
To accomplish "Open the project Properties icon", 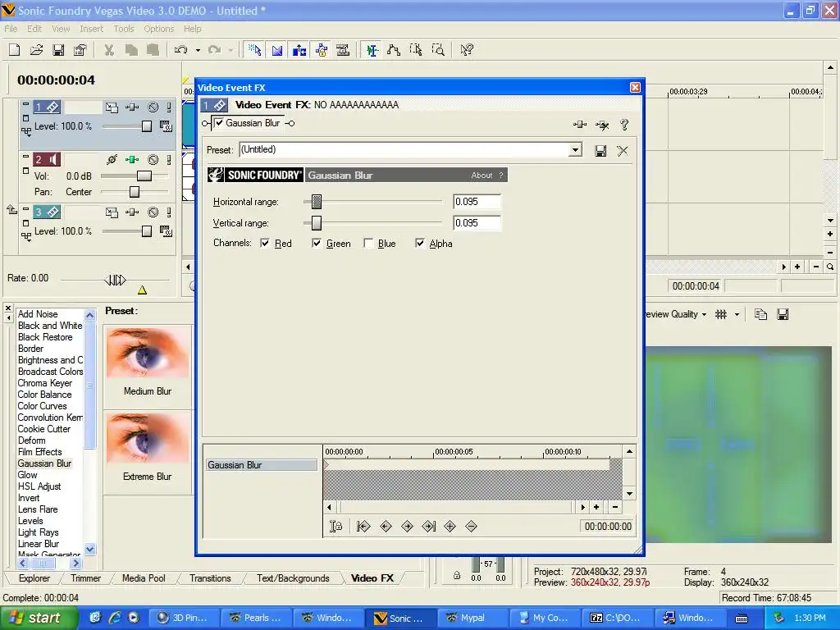I will (80, 50).
